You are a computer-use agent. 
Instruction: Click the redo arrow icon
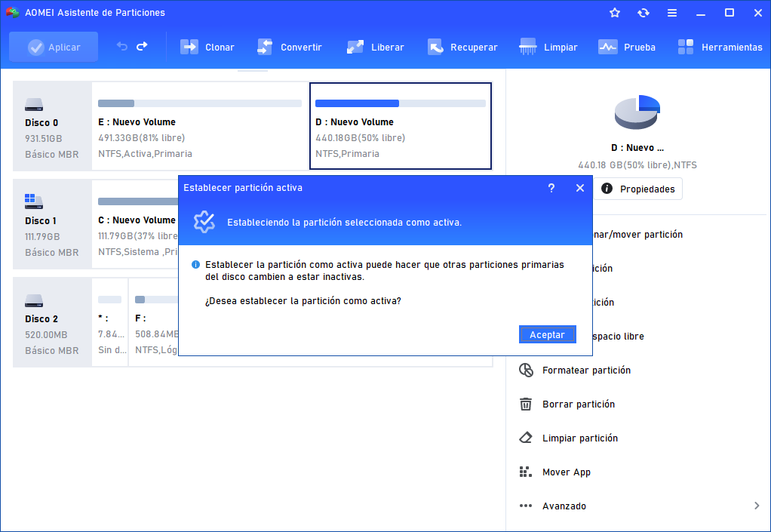point(142,47)
